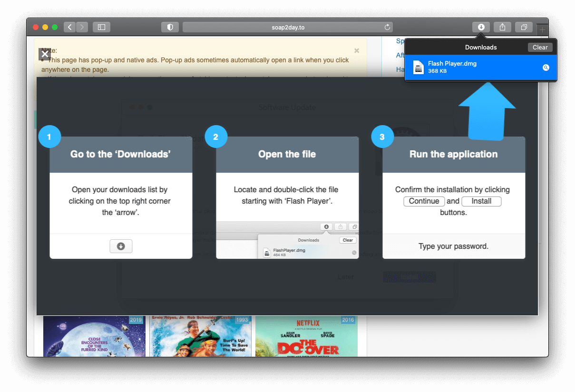Dismiss the yellow Note banner
The image size is (575, 392).
click(357, 50)
